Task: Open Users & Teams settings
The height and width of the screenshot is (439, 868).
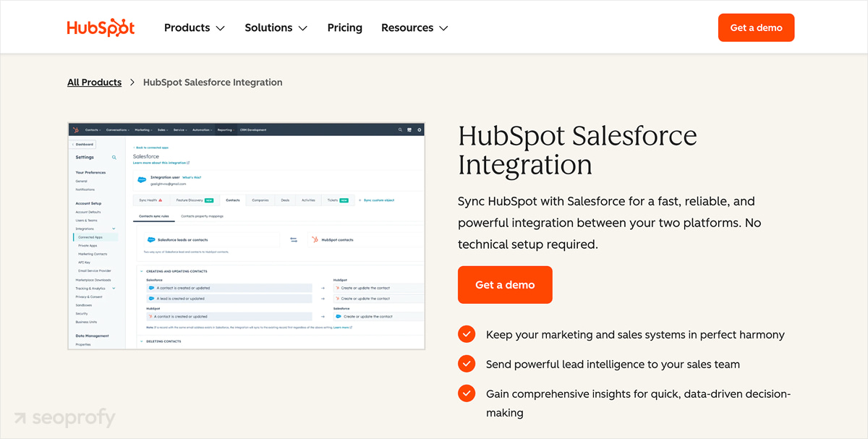Action: (x=86, y=221)
